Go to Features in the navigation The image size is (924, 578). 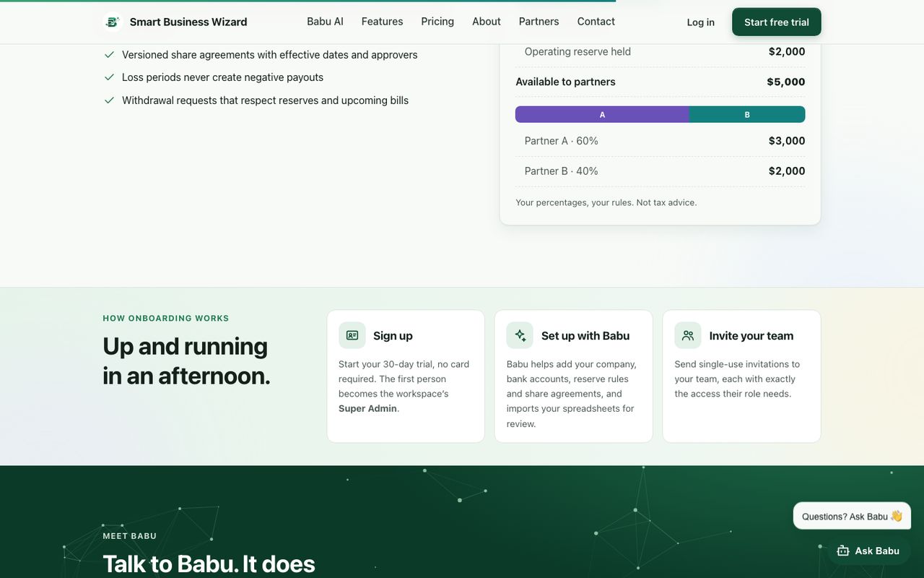pyautogui.click(x=383, y=22)
